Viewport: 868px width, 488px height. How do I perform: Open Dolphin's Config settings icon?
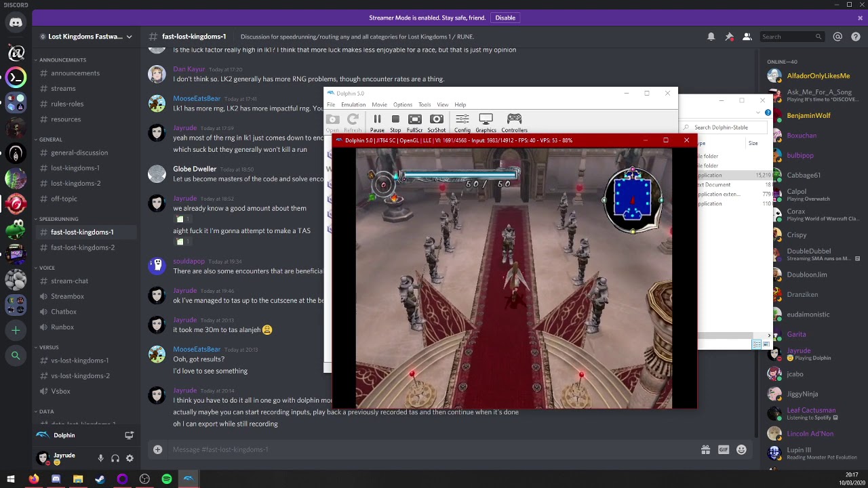[x=462, y=123]
